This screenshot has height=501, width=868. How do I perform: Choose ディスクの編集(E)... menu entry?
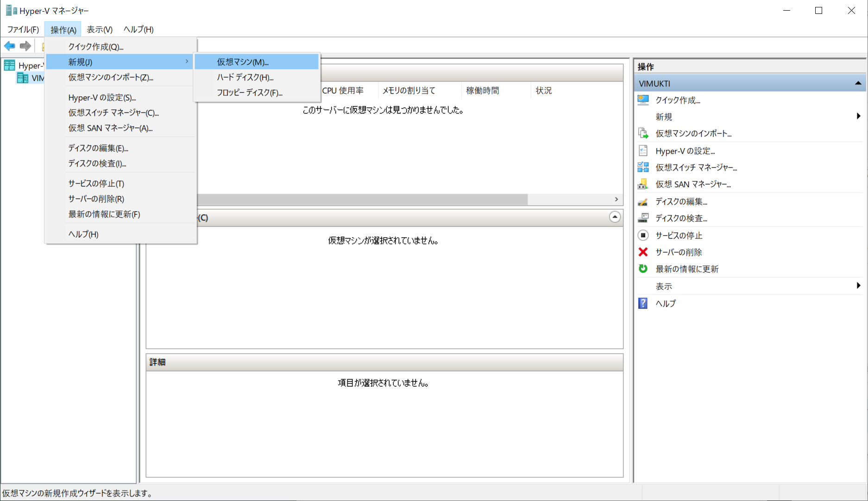coord(120,148)
